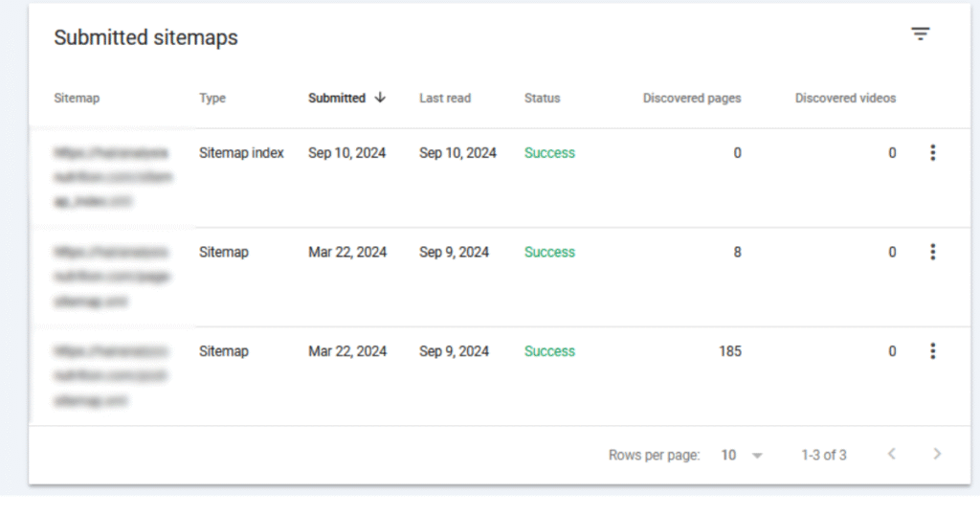This screenshot has height=515, width=980.
Task: Click the rows per page value 10
Action: tap(729, 456)
